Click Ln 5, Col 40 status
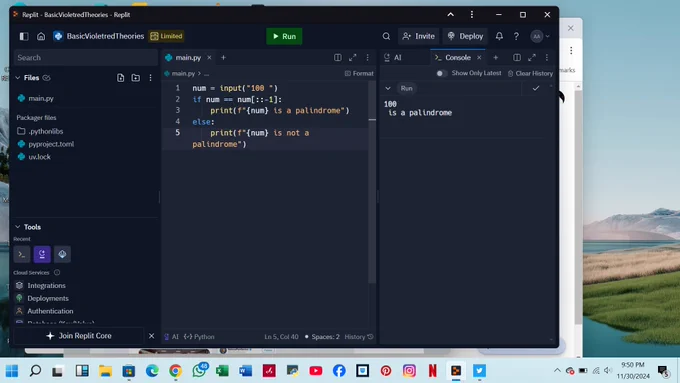 point(281,337)
